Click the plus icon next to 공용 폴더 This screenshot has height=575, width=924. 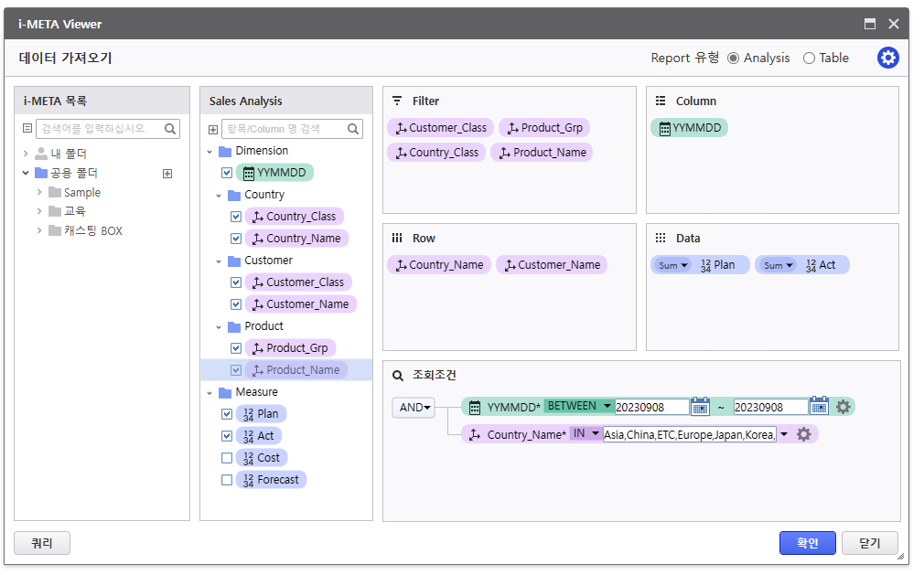point(167,174)
